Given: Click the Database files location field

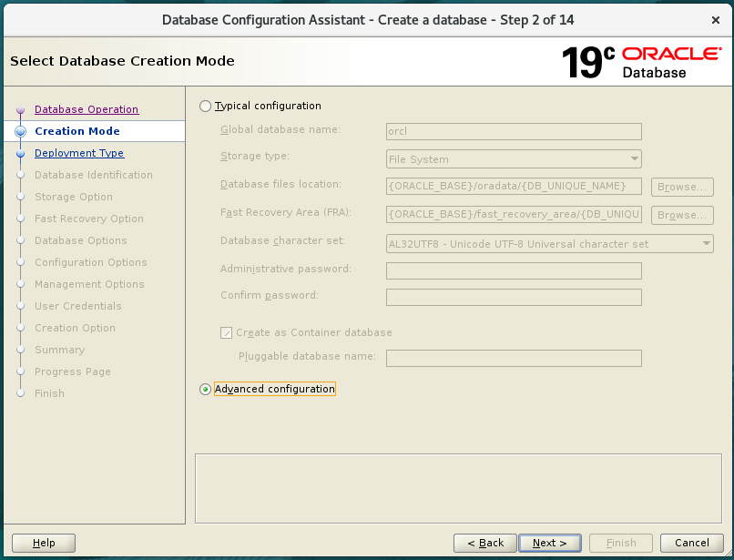Looking at the screenshot, I should 514,187.
